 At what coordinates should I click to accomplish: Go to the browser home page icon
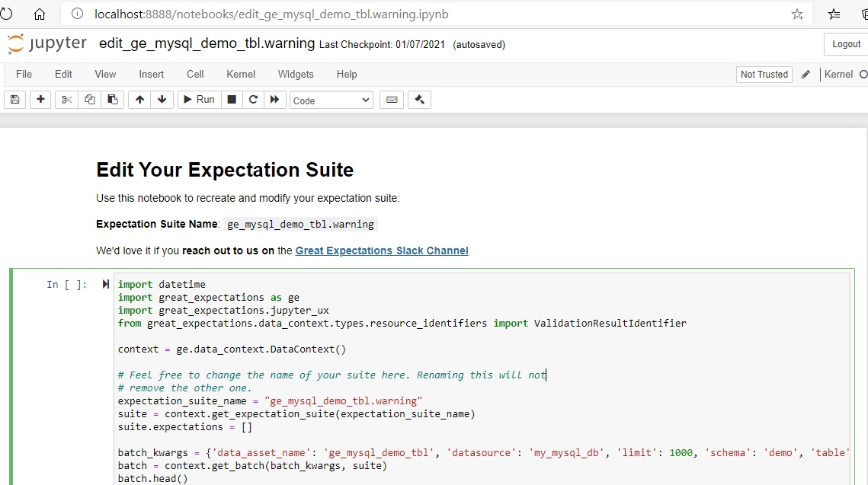(40, 14)
